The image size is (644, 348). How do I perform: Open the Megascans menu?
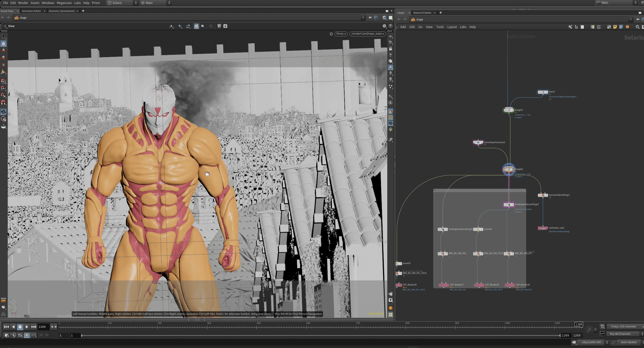coord(64,3)
